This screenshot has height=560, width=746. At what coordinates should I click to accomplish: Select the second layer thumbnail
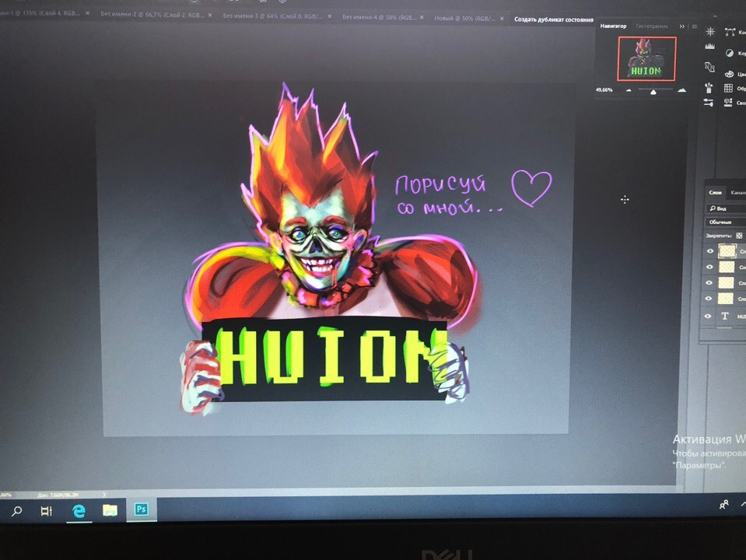pyautogui.click(x=726, y=267)
